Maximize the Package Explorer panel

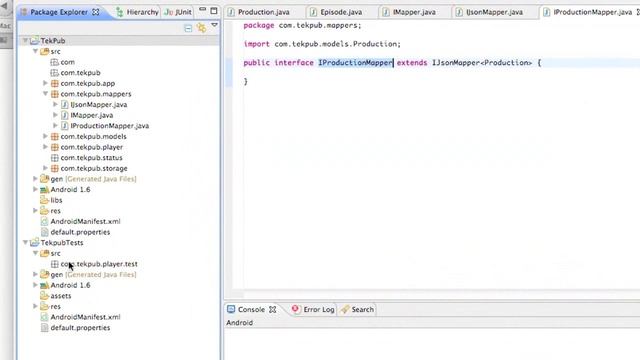click(x=214, y=11)
